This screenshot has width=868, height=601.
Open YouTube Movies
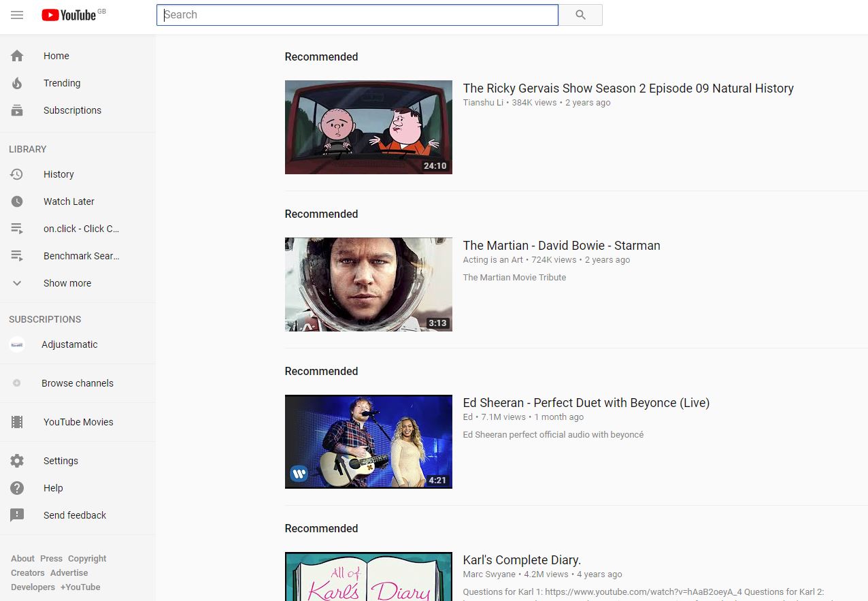78,422
